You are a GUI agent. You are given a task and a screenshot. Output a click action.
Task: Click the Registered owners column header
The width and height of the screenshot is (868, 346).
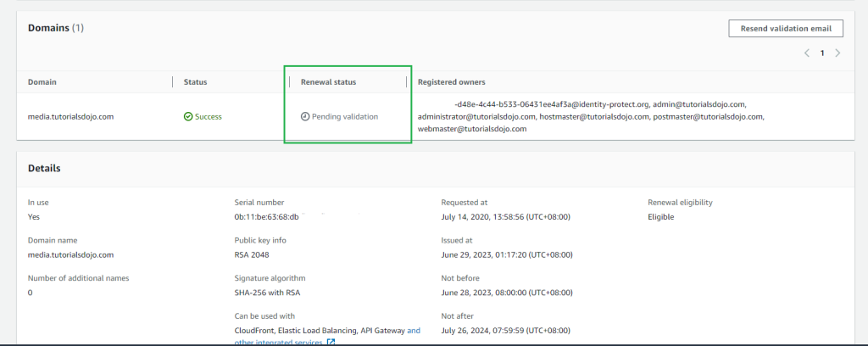(x=451, y=82)
